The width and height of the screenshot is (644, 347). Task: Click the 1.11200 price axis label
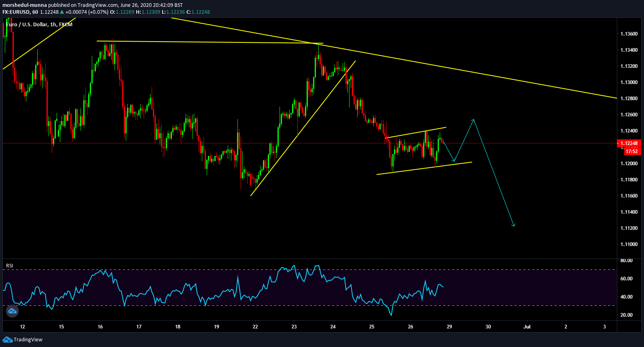tap(629, 228)
